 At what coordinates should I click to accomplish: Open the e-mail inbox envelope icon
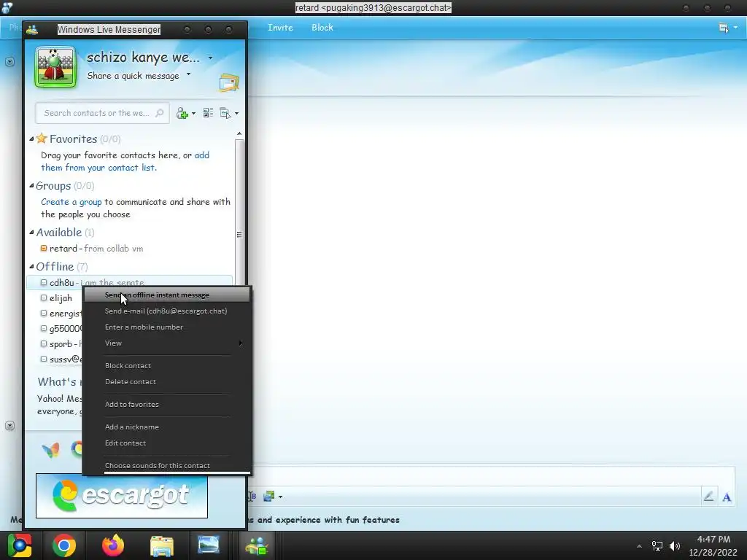pyautogui.click(x=229, y=83)
